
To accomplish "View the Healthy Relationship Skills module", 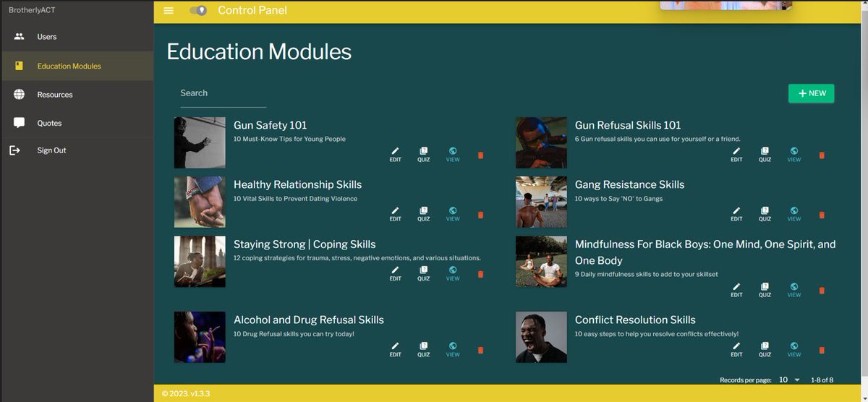I will 453,214.
